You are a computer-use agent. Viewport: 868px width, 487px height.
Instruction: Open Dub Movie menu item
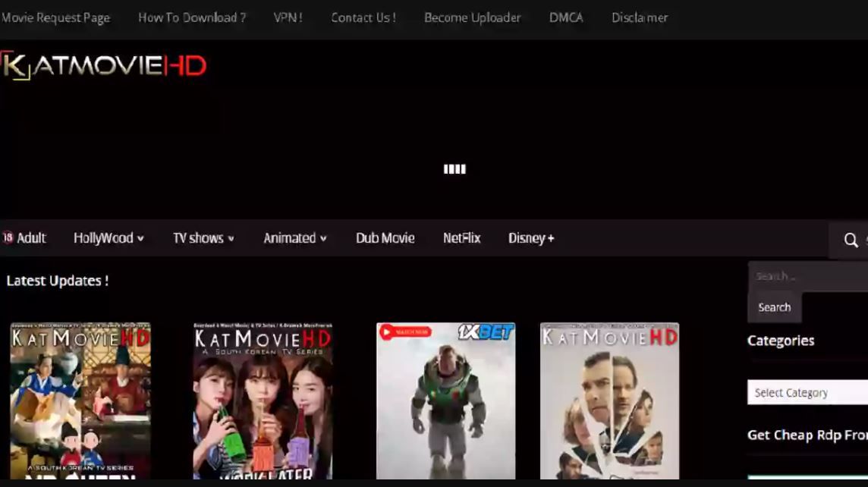385,238
